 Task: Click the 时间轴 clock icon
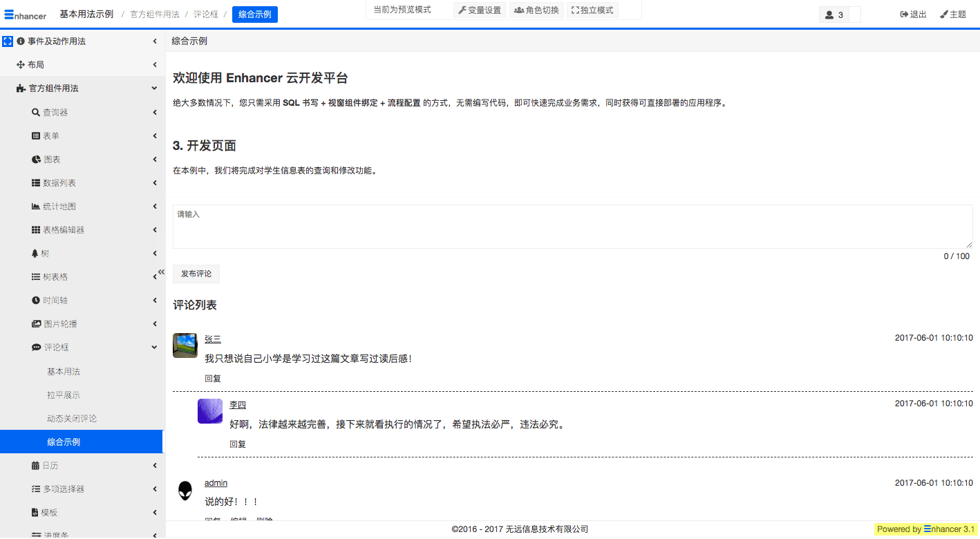(36, 301)
